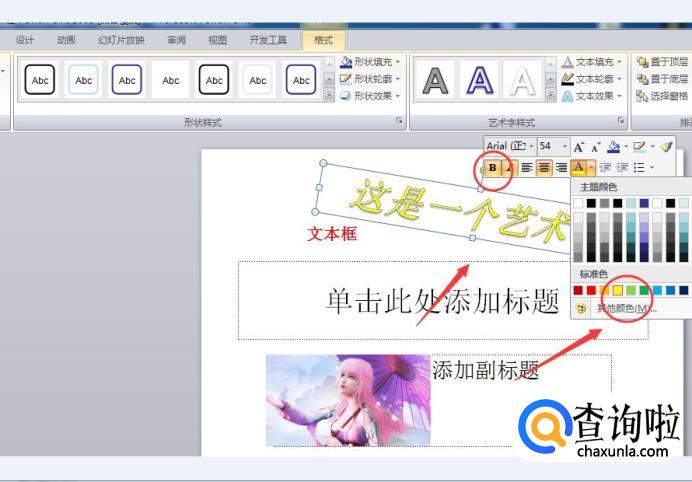Choose the blue outlined WordArt style A
692x482 pixels.
tap(479, 81)
